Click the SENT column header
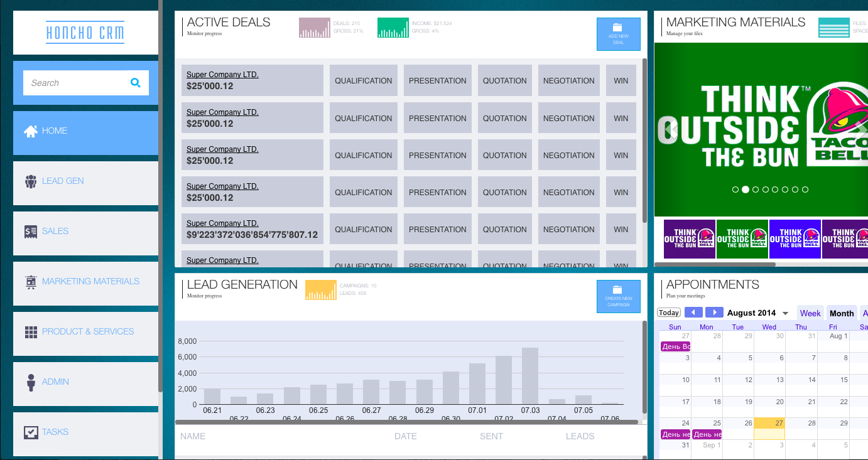 coord(491,436)
